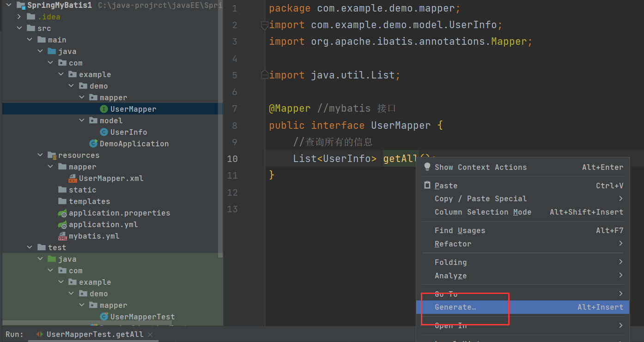The height and width of the screenshot is (342, 644).
Task: Open the Go To submenu
Action: pyautogui.click(x=523, y=294)
